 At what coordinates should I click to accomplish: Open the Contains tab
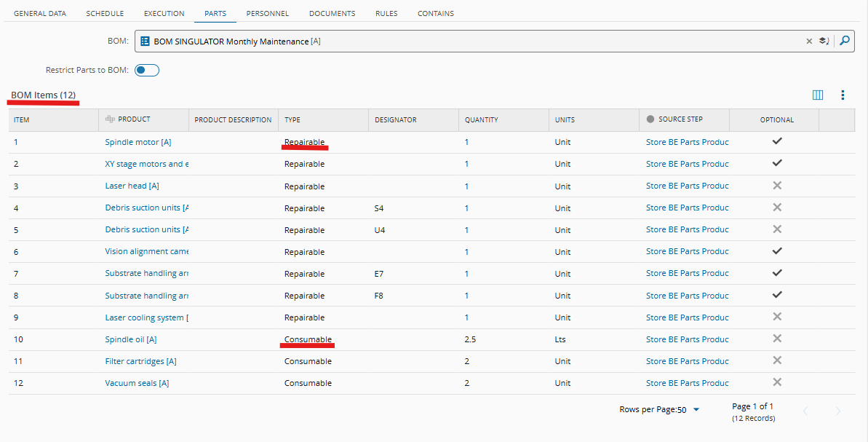436,13
